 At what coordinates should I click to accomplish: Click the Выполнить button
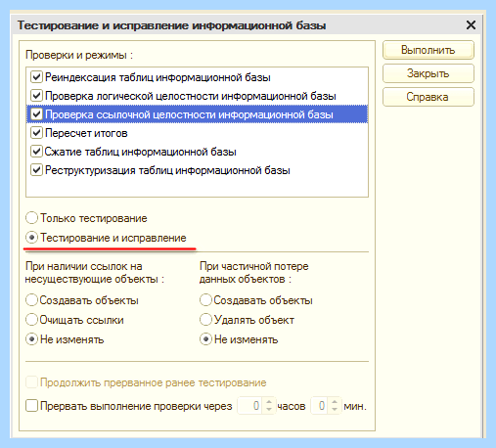point(428,50)
